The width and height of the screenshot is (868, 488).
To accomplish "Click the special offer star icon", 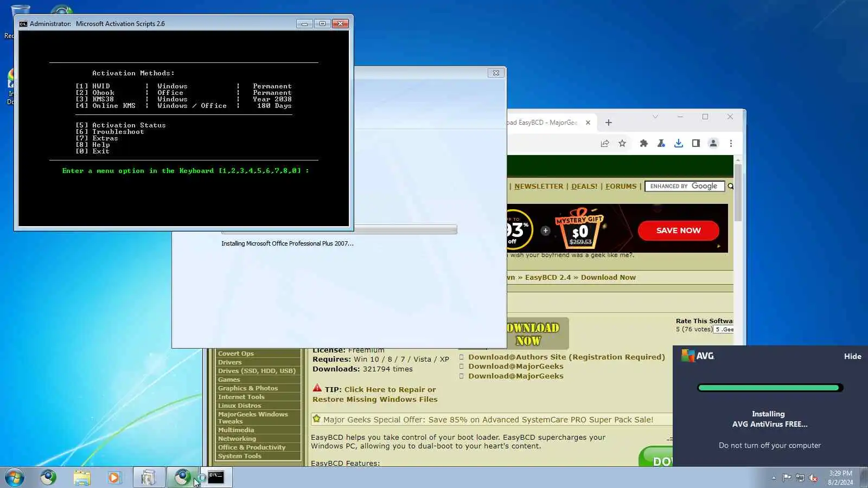I will pyautogui.click(x=316, y=419).
